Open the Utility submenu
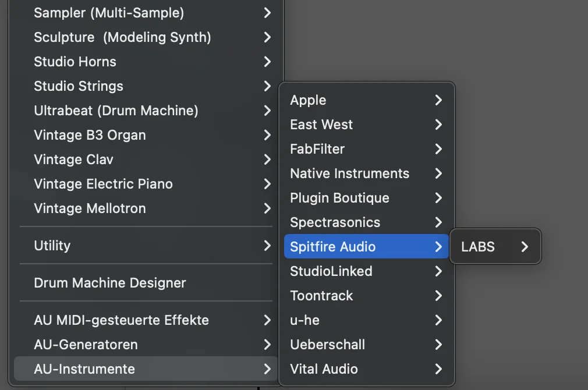The image size is (588, 390). [x=146, y=246]
